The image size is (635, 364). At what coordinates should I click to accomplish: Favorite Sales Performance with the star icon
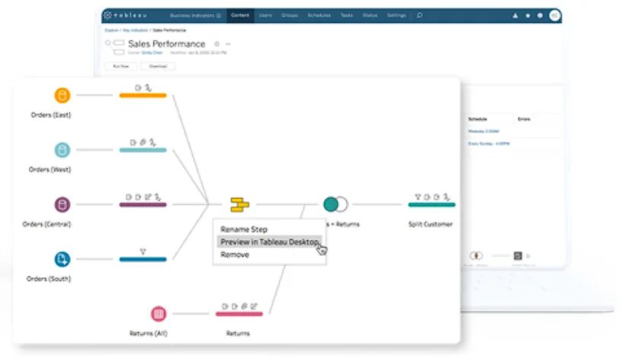tap(216, 43)
